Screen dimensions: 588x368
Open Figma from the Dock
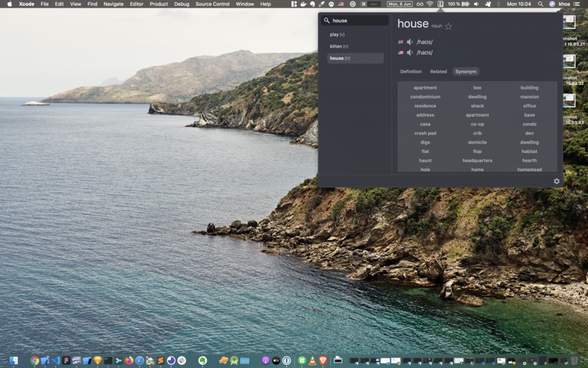(x=66, y=361)
